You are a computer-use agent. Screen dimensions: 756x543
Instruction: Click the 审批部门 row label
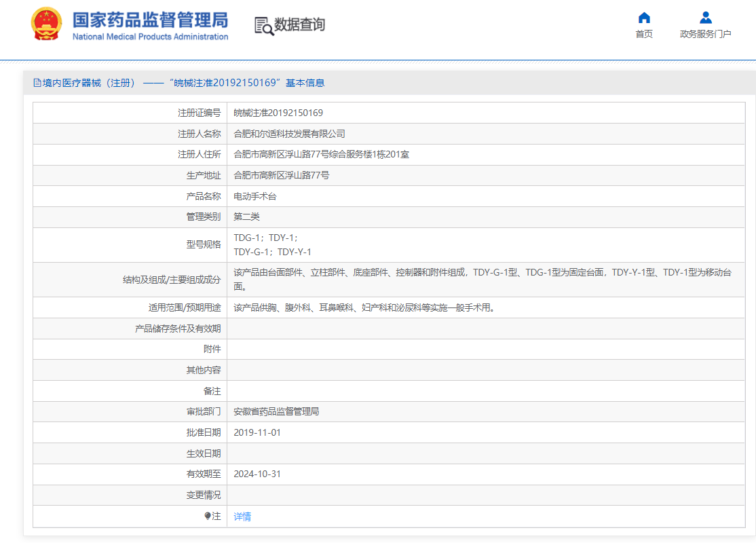pyautogui.click(x=204, y=411)
